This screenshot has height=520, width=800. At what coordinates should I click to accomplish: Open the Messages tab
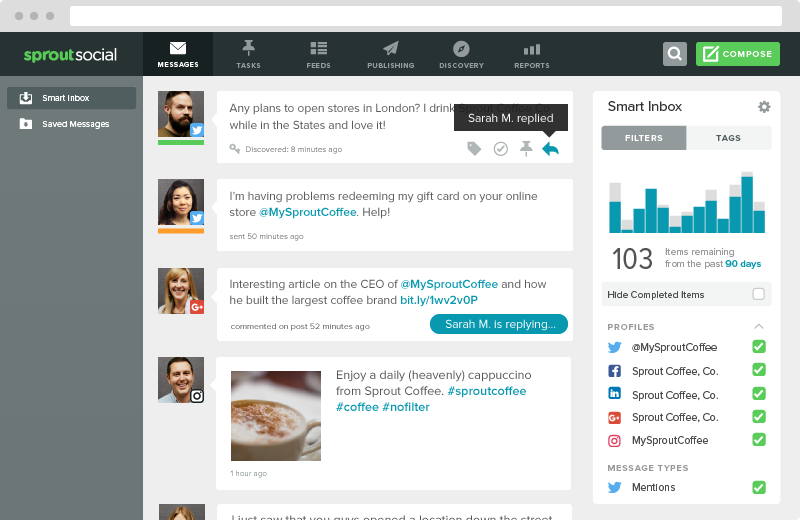[178, 54]
